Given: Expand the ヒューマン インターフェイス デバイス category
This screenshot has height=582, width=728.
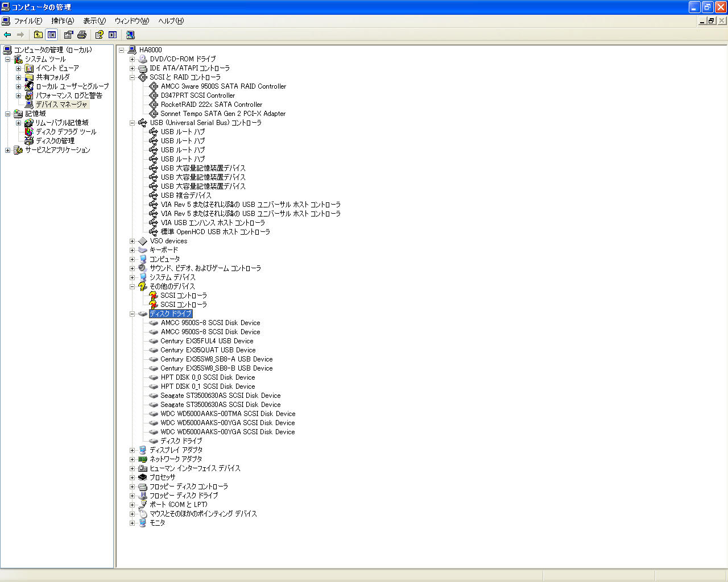Looking at the screenshot, I should point(132,468).
